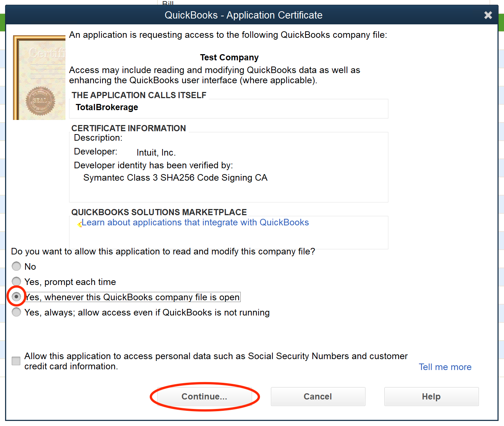
Task: Select "Yes, whenever this QuickBooks company file is open"
Action: pos(16,297)
